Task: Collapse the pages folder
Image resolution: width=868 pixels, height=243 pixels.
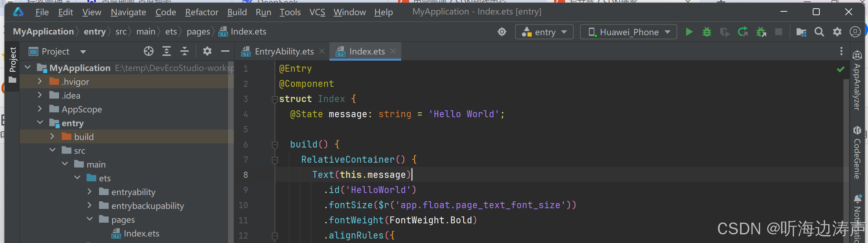Action: [x=90, y=219]
